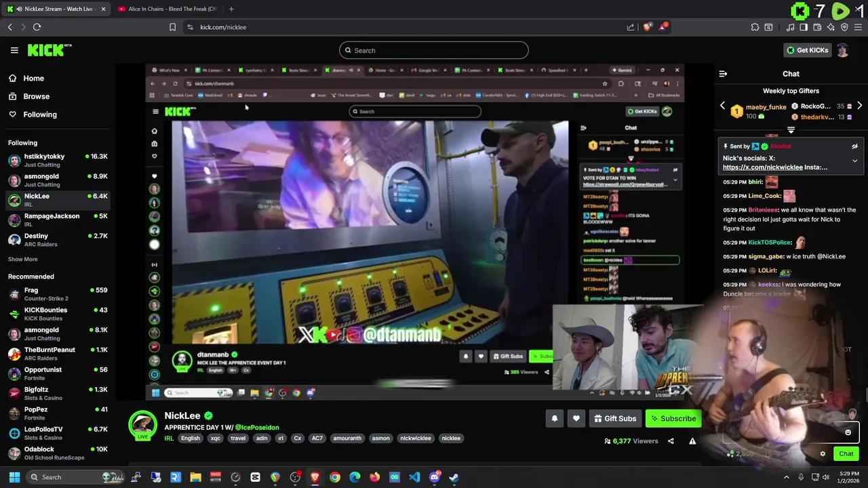This screenshot has width=868, height=488.
Task: Open the recommended channel PopPez
Action: 58,413
